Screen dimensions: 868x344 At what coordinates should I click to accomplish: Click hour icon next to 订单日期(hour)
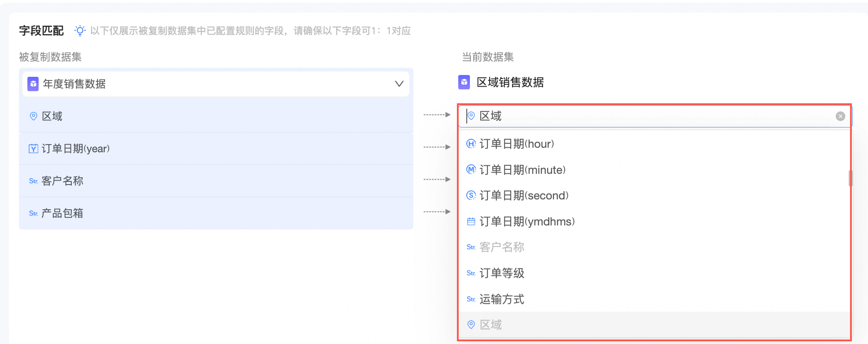471,144
